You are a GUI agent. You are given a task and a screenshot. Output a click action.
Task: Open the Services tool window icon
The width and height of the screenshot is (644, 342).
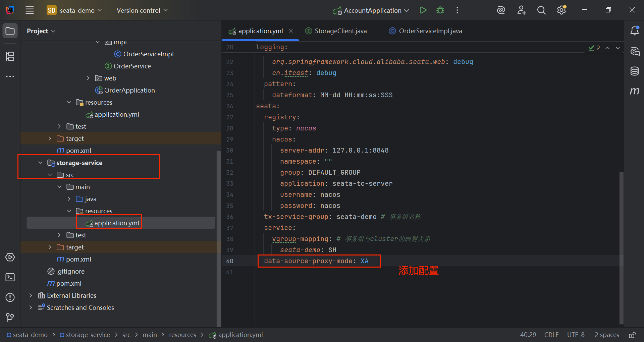(10, 257)
